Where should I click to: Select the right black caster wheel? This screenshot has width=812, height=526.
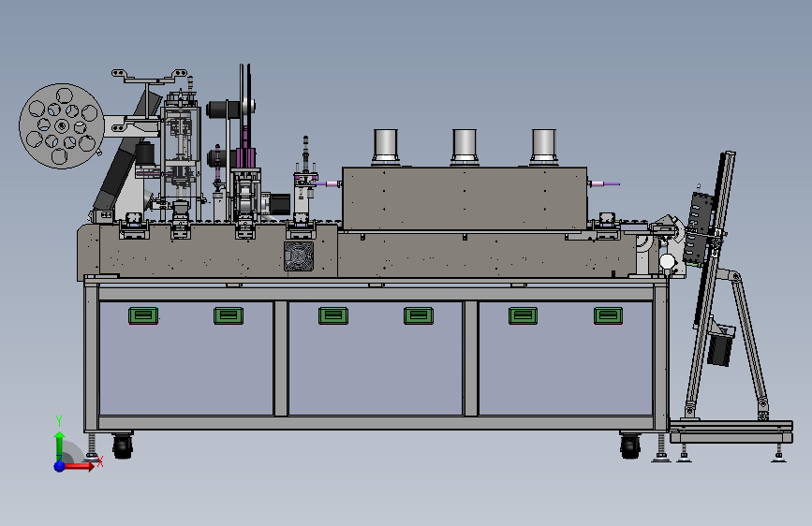[630, 446]
